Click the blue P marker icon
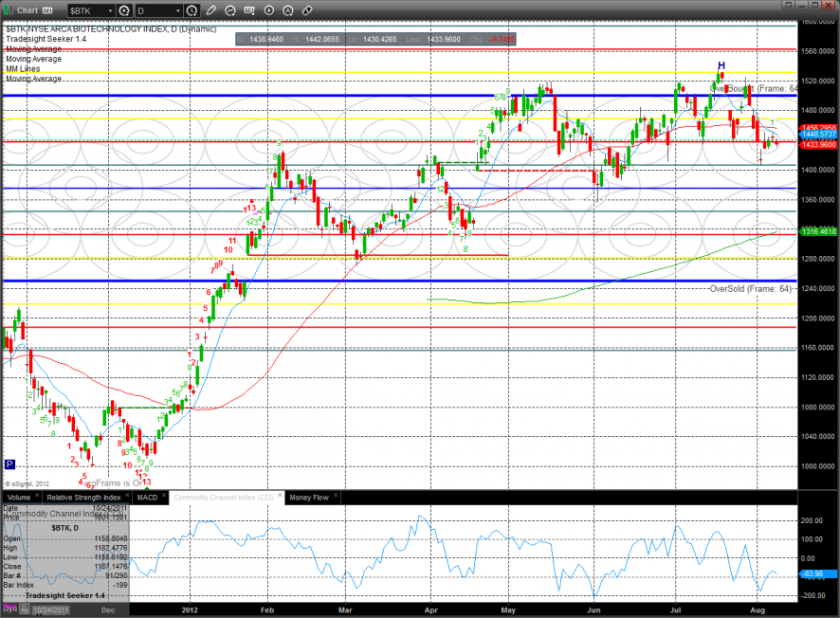This screenshot has width=840, height=618. pos(9,464)
